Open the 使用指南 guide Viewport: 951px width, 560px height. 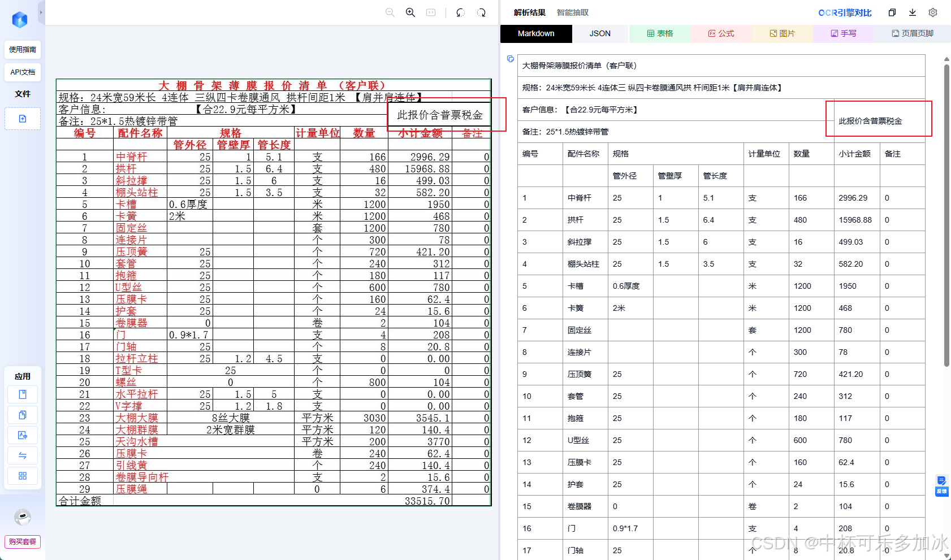tap(23, 50)
